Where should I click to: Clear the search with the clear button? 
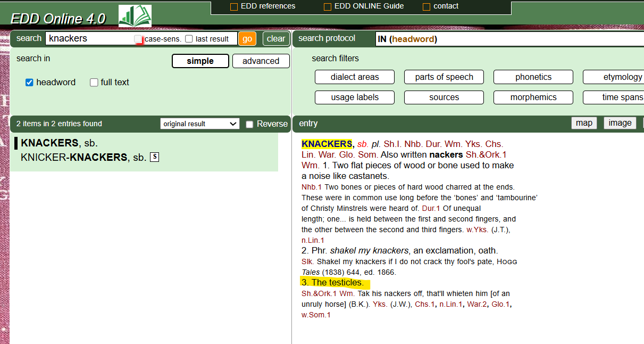click(x=275, y=38)
